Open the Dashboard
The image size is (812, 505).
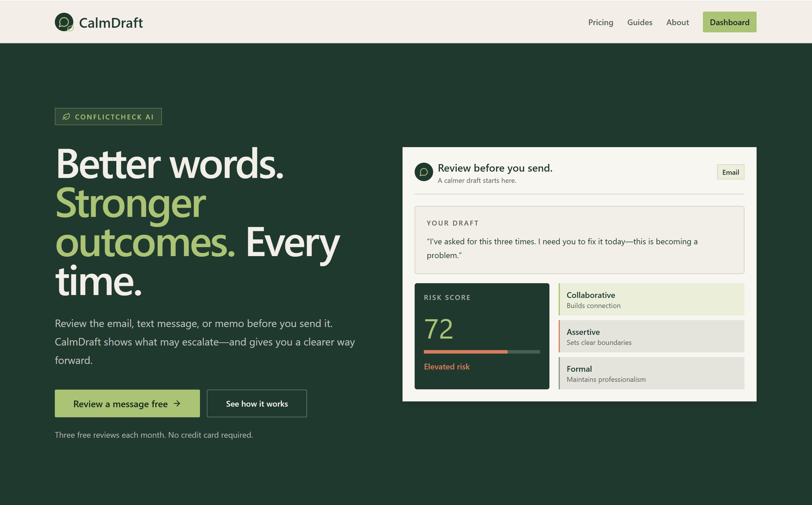coord(730,22)
